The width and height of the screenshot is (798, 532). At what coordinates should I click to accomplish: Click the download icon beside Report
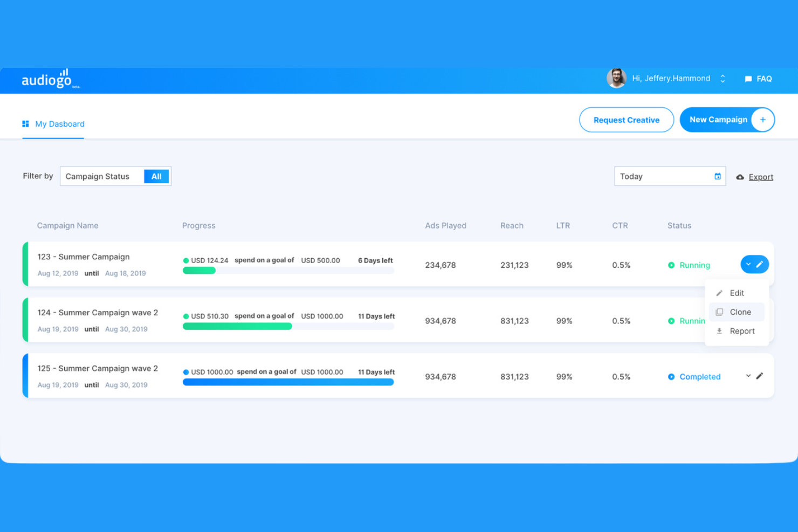click(x=719, y=331)
